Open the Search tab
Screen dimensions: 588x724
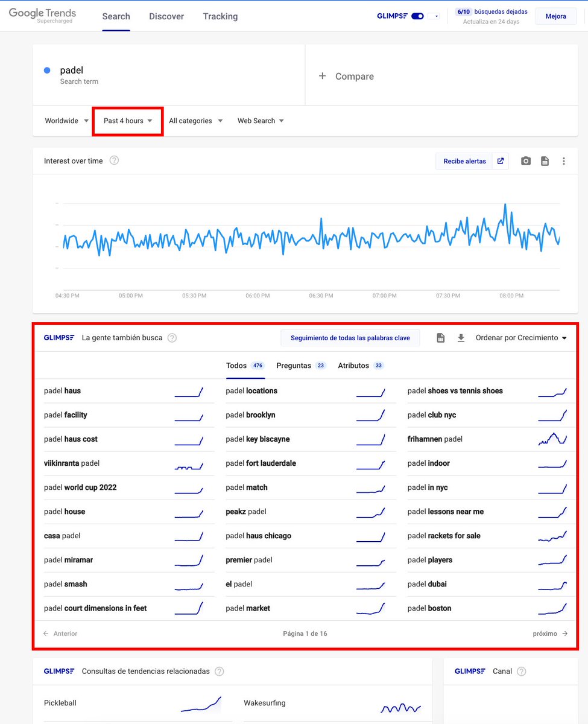(116, 16)
